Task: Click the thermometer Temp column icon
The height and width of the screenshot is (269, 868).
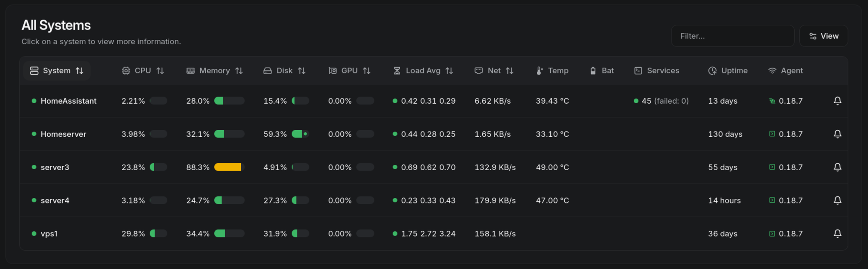Action: 539,71
